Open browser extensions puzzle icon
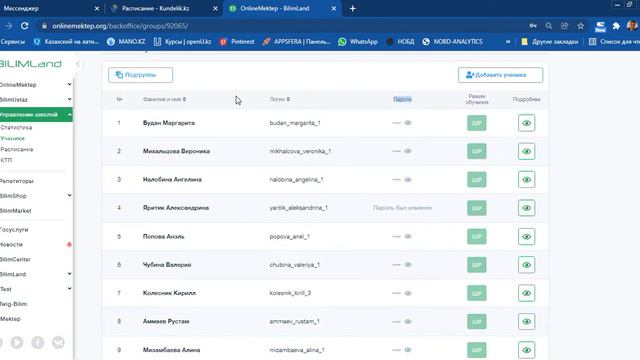Screen dimensions: 640x360 616,26
